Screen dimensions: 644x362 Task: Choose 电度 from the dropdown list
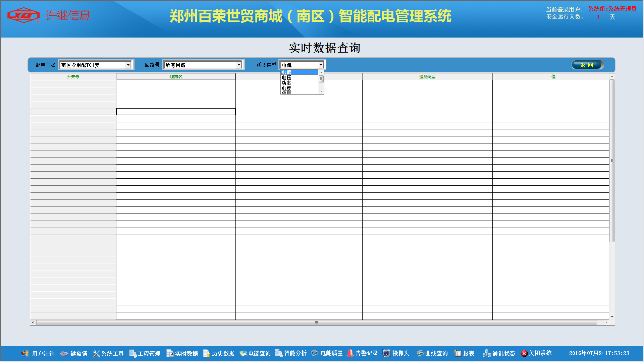click(287, 88)
